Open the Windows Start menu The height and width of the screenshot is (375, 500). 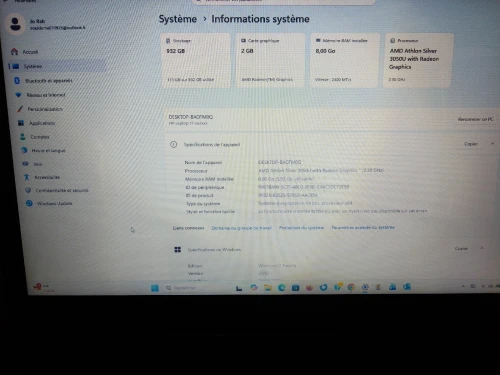point(155,288)
